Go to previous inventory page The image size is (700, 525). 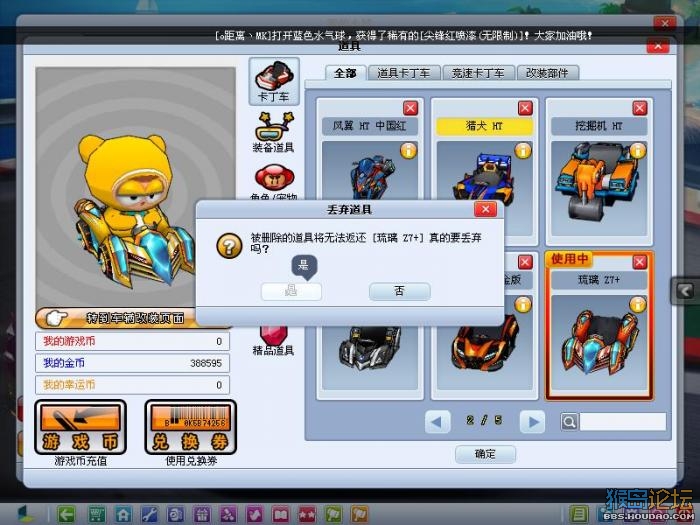click(438, 421)
